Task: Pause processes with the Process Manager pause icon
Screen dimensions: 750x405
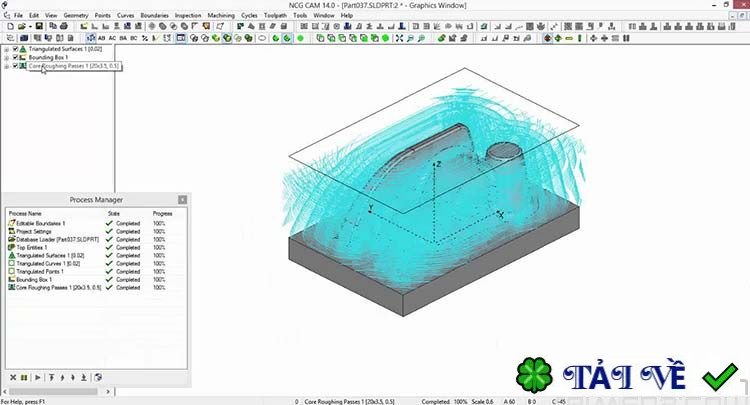Action: coord(23,377)
